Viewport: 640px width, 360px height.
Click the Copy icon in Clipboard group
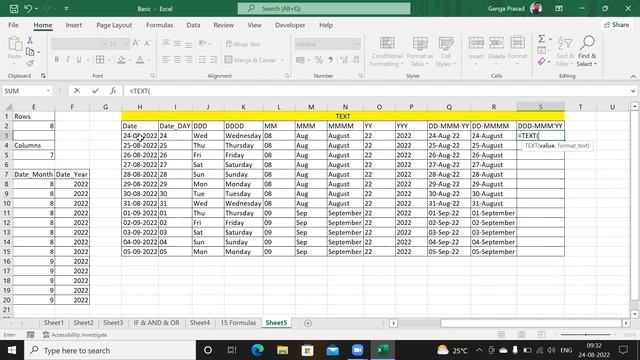pos(30,52)
